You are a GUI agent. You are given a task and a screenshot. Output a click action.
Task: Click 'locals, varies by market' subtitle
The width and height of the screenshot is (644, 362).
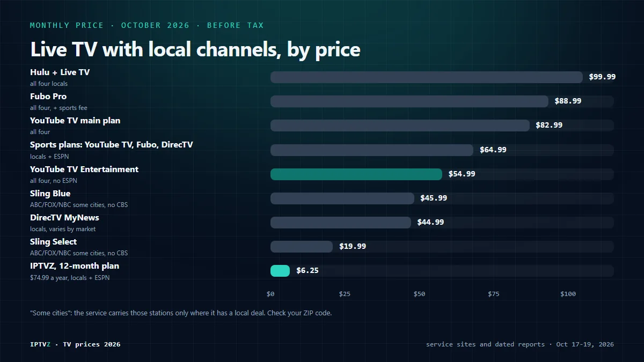63,229
